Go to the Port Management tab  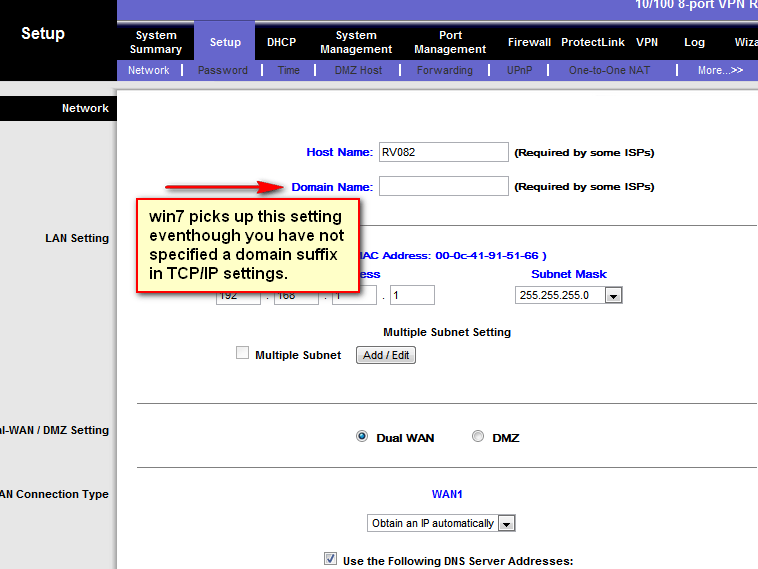[x=450, y=42]
